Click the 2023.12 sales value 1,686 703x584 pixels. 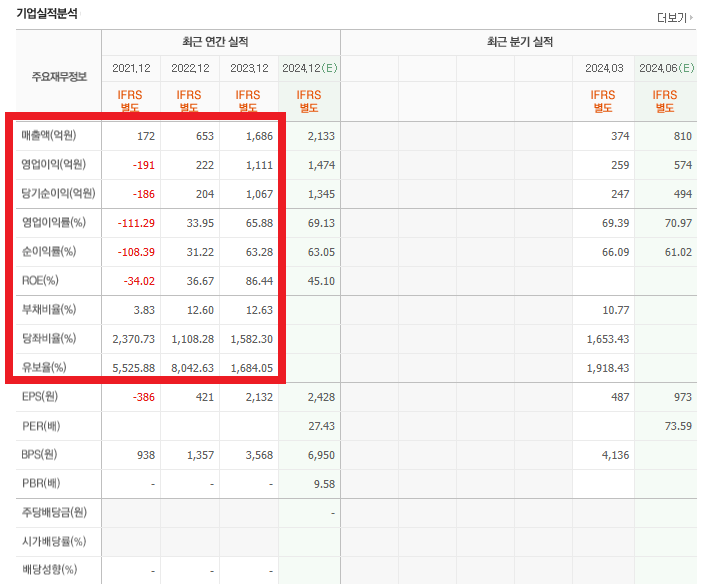pos(259,136)
